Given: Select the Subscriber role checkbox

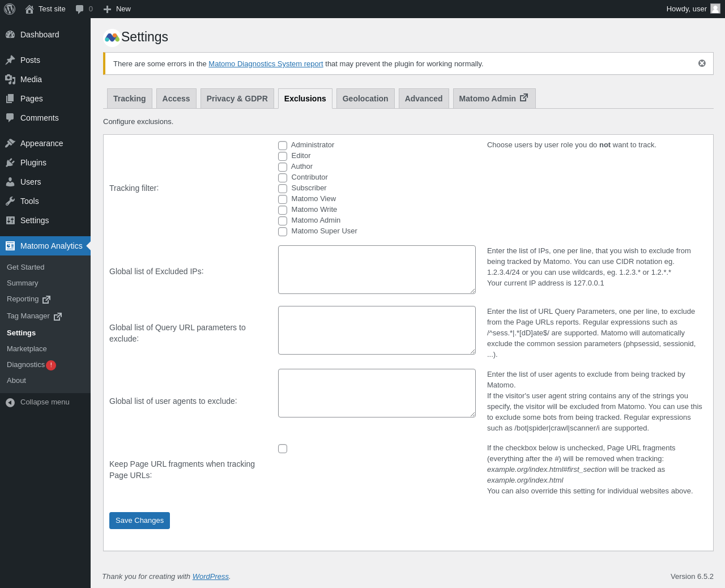Looking at the screenshot, I should pos(283,189).
